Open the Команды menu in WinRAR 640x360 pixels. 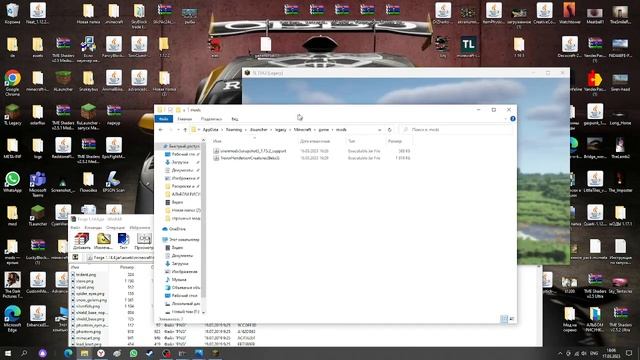coord(93,228)
